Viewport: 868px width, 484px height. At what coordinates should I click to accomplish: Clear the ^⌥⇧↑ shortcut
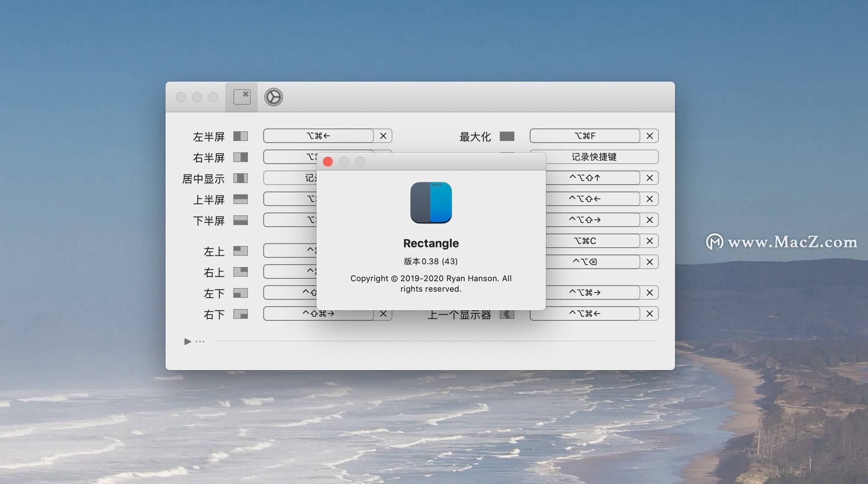click(x=650, y=178)
